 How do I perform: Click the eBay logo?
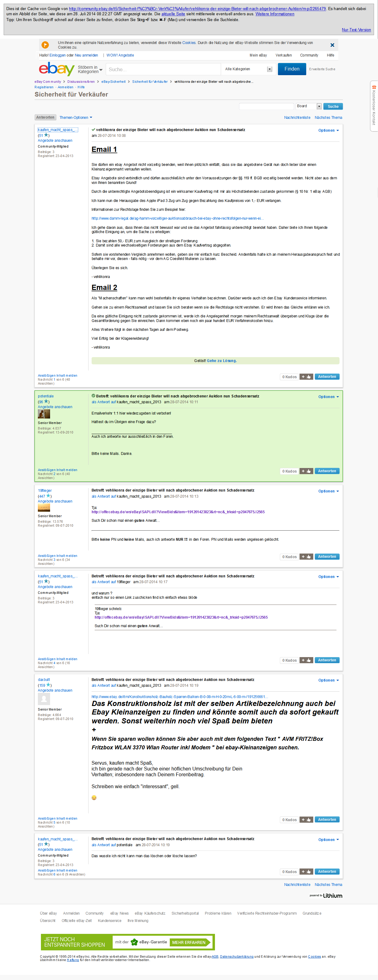(57, 69)
